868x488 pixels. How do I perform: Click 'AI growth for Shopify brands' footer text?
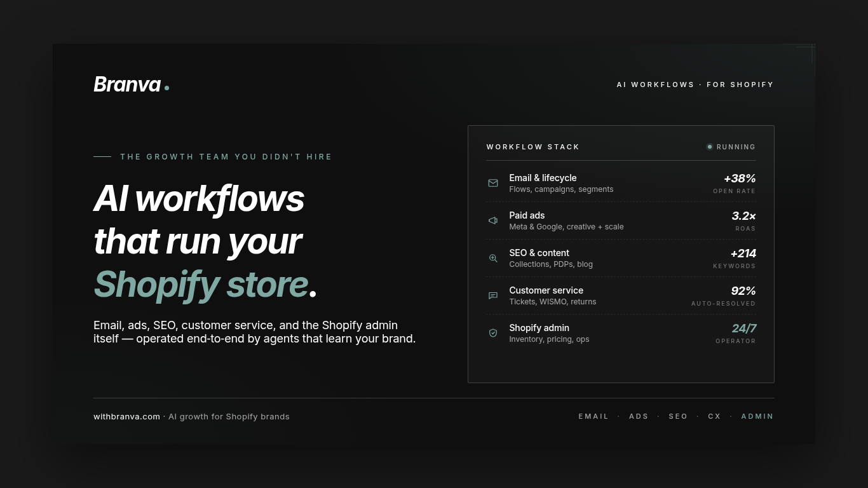pyautogui.click(x=229, y=417)
